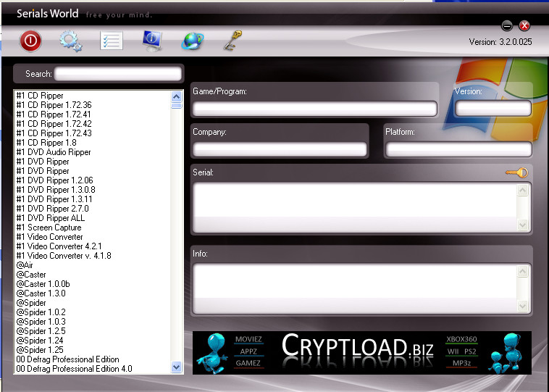Minimize the Serials World window
The width and height of the screenshot is (549, 392).
pos(507,25)
